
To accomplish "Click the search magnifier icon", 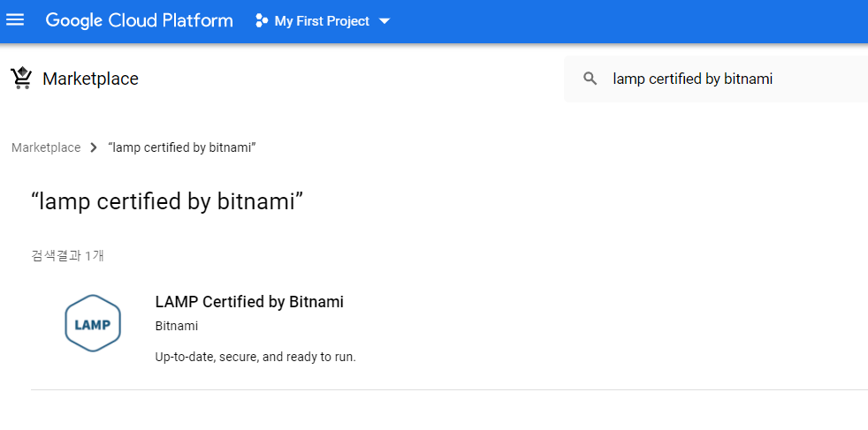I will pos(590,79).
